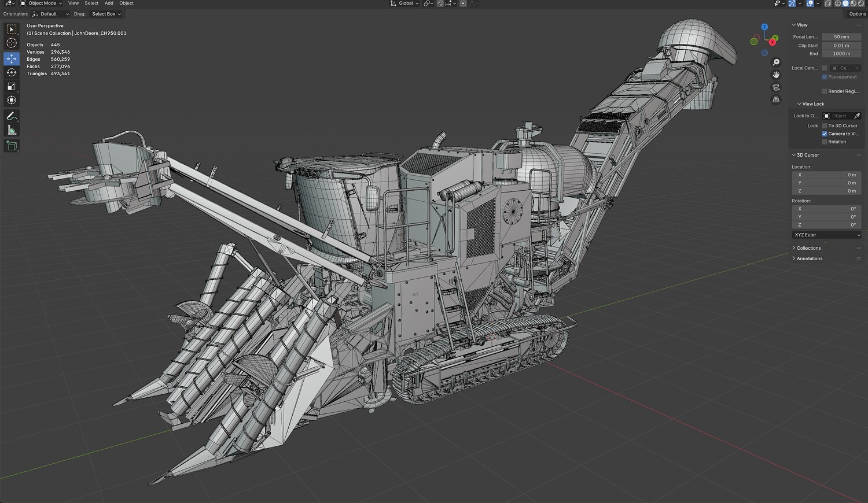This screenshot has width=868, height=503.
Task: Click the 3D Cursor Rotation Z field
Action: click(x=826, y=225)
